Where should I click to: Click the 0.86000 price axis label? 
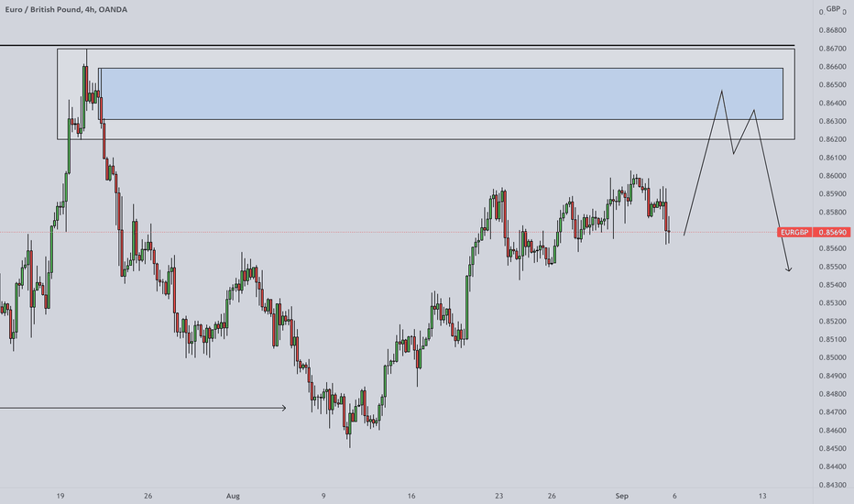pyautogui.click(x=833, y=175)
